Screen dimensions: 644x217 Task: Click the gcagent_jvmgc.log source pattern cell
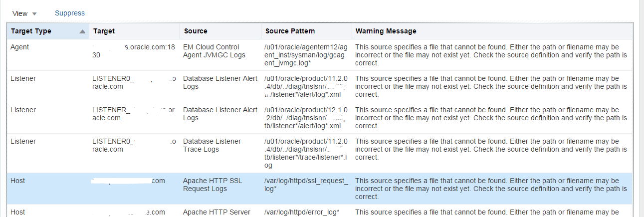pyautogui.click(x=306, y=55)
